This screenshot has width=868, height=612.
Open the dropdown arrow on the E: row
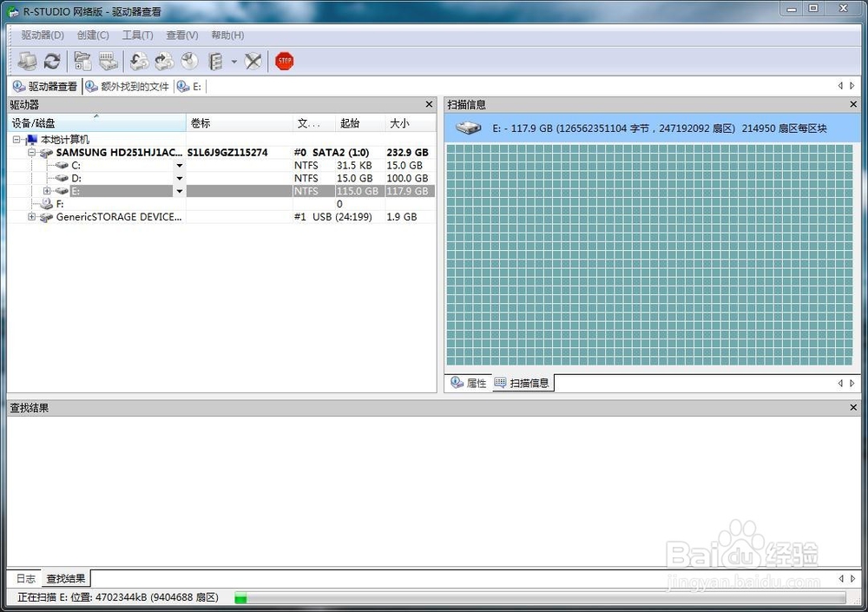coord(180,191)
